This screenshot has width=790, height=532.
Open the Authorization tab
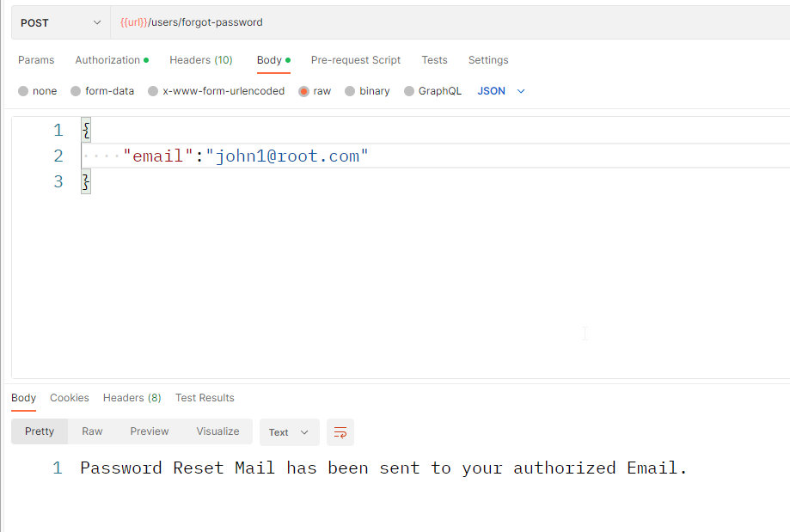[112, 60]
